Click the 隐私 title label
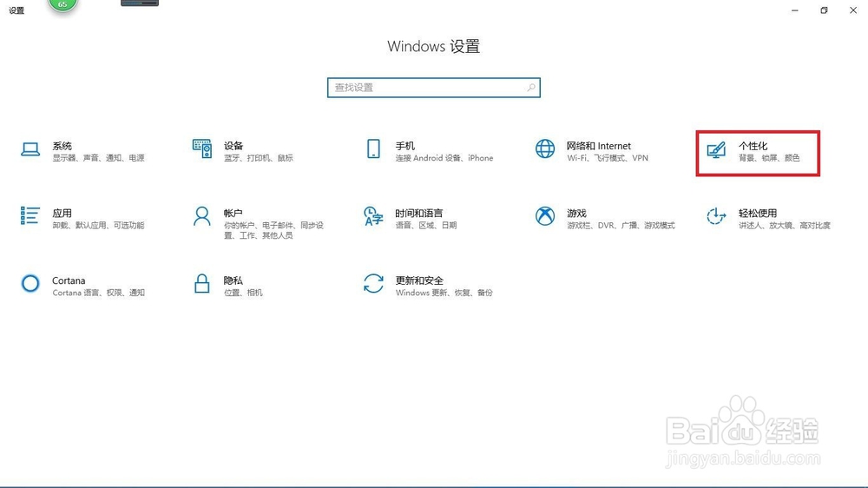Viewport: 868px width, 488px height. pyautogui.click(x=233, y=280)
